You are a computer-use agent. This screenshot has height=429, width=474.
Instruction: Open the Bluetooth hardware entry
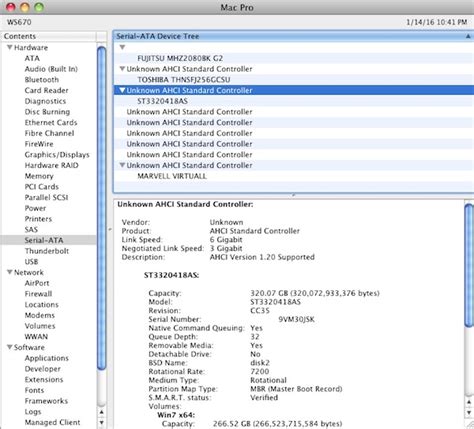coord(42,79)
